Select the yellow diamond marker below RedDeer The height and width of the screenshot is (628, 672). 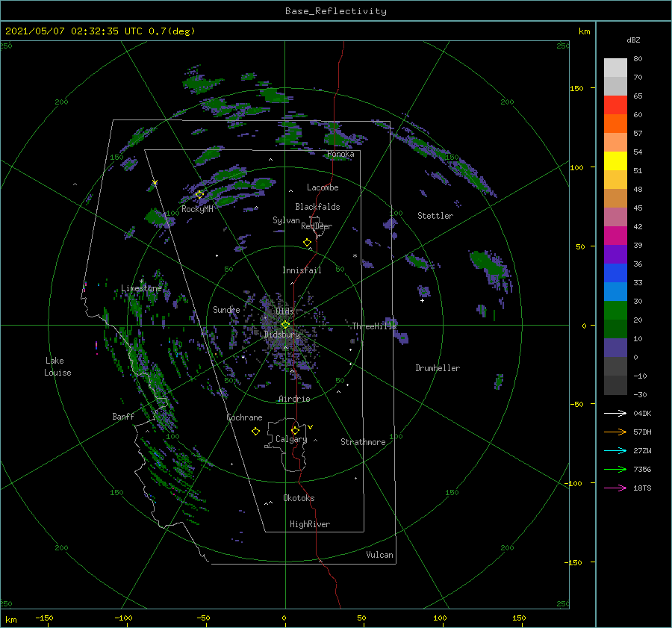click(x=307, y=242)
